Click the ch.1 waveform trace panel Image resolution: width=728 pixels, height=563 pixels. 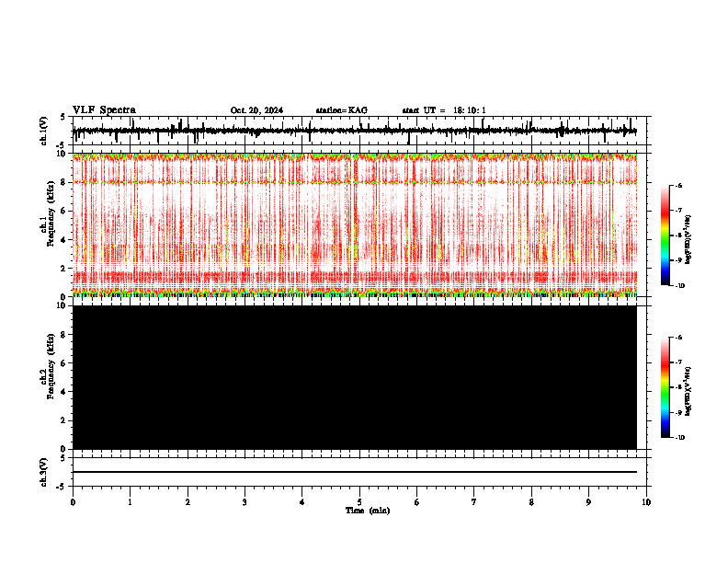point(359,131)
